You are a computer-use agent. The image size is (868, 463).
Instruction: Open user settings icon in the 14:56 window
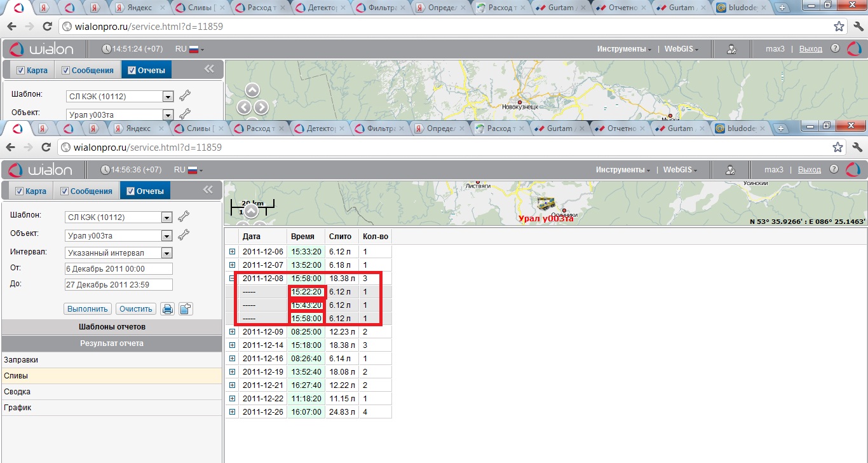point(731,170)
